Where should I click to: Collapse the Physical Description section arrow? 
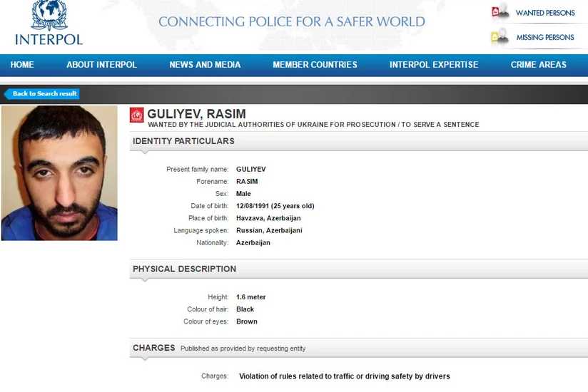coord(145,280)
